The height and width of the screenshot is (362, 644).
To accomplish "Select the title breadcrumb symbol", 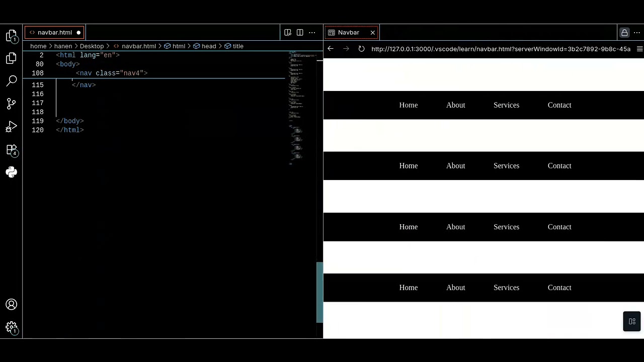I will pyautogui.click(x=234, y=46).
